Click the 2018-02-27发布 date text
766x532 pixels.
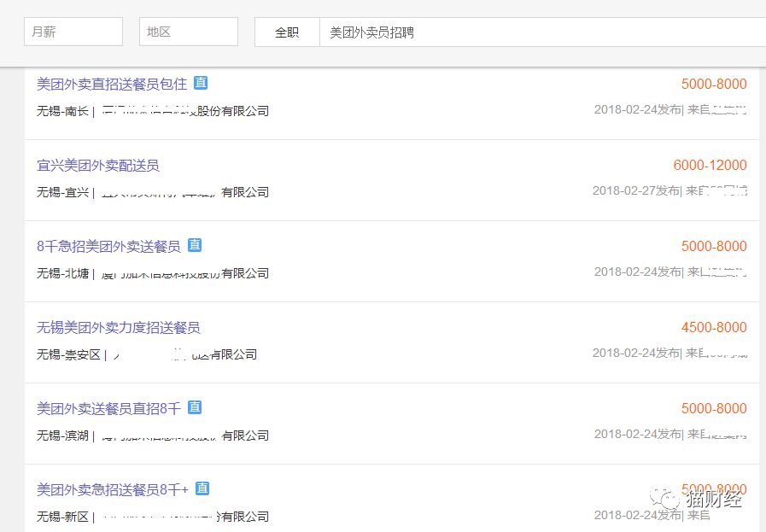point(635,190)
